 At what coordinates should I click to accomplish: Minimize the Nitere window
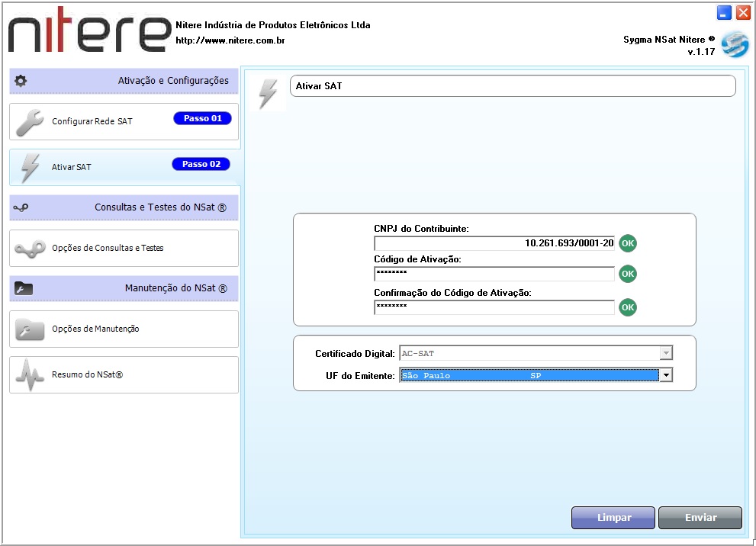click(x=724, y=12)
